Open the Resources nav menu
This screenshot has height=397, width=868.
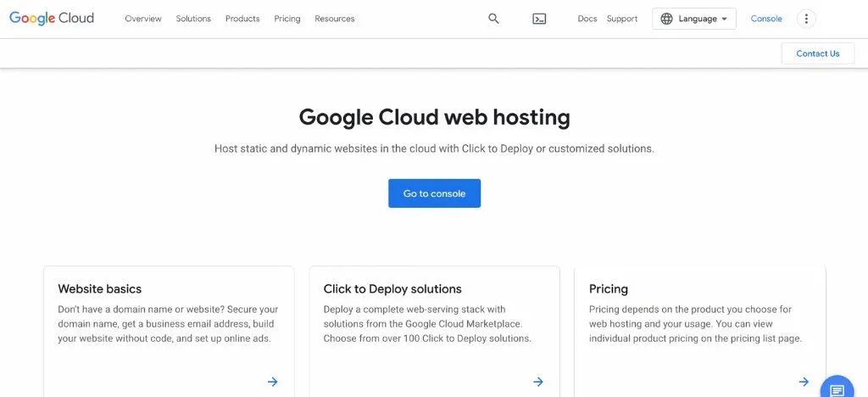click(x=334, y=19)
